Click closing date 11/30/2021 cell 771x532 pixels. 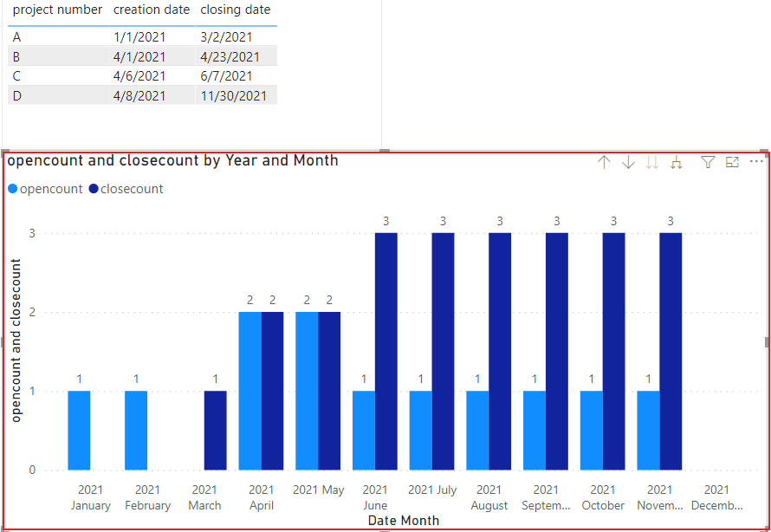(236, 95)
